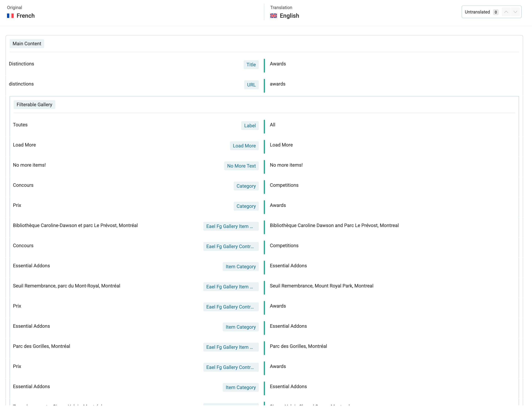
Task: Select the Main Content section tag
Action: [x=27, y=44]
